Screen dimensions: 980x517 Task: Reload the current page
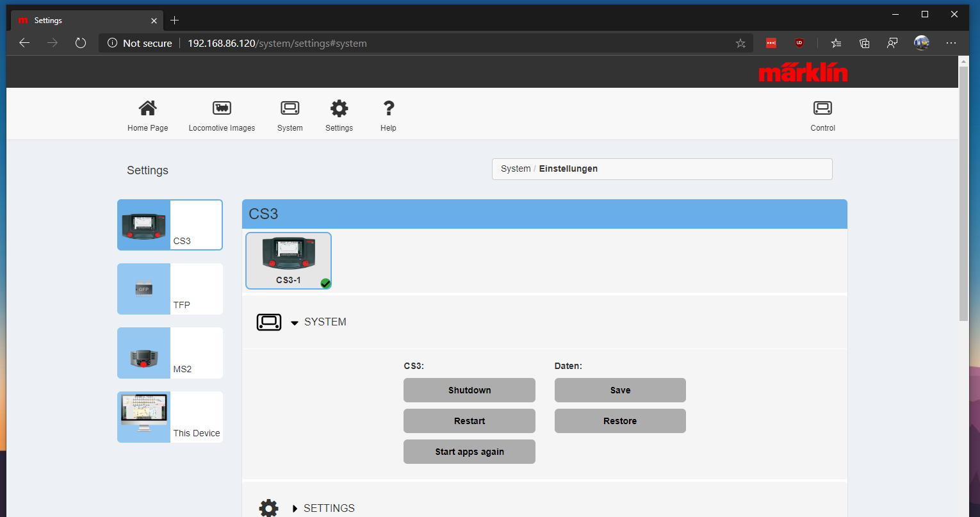pos(81,43)
